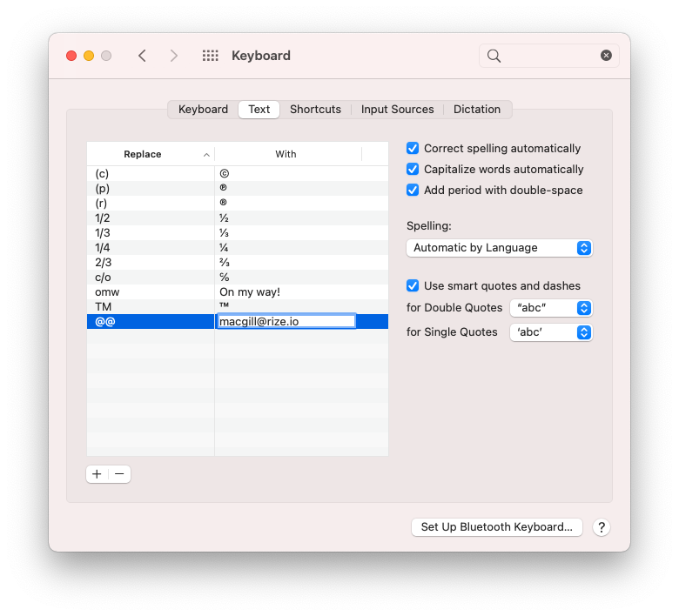Image resolution: width=679 pixels, height=616 pixels.
Task: Select the @@ replacement row
Action: click(238, 321)
